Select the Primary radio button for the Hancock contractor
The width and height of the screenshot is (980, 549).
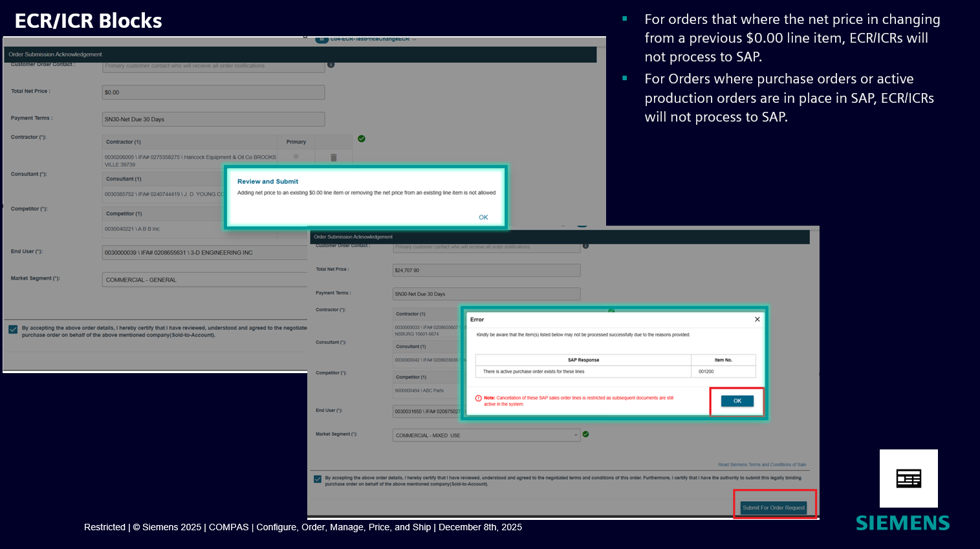296,156
